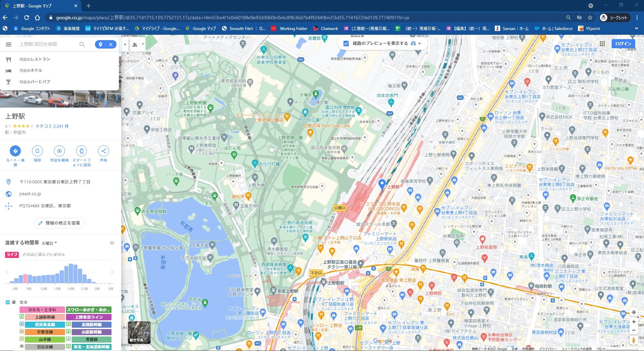Image resolution: width=644 pixels, height=351 pixels.
Task: Select 付近のバーとパブ suggestion
Action: [x=60, y=82]
